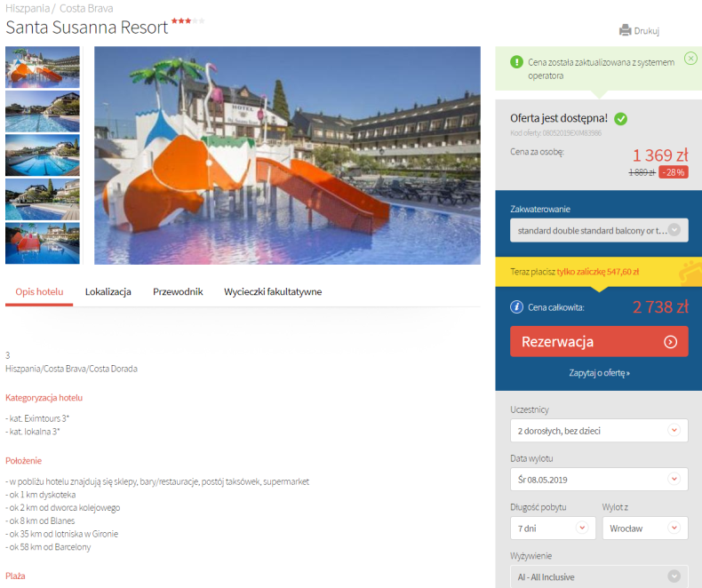Open Wycieczki fakultatywne tab
The width and height of the screenshot is (702, 588).
(273, 291)
